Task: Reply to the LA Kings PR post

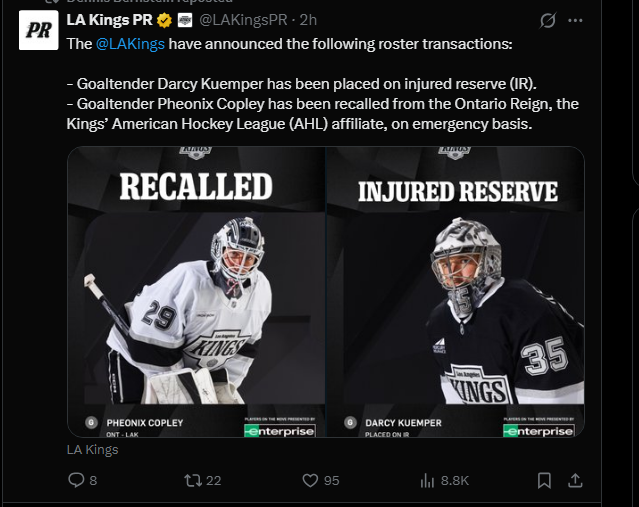Action: point(76,480)
